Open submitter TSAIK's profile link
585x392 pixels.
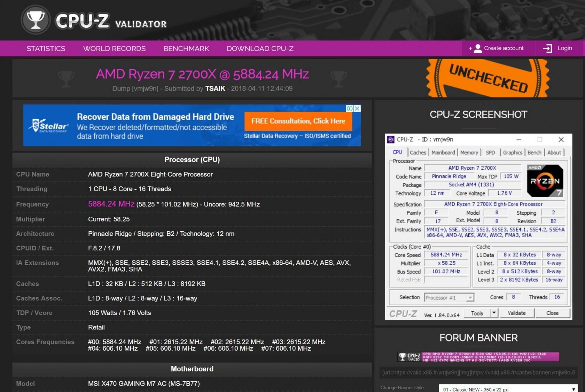tap(215, 89)
